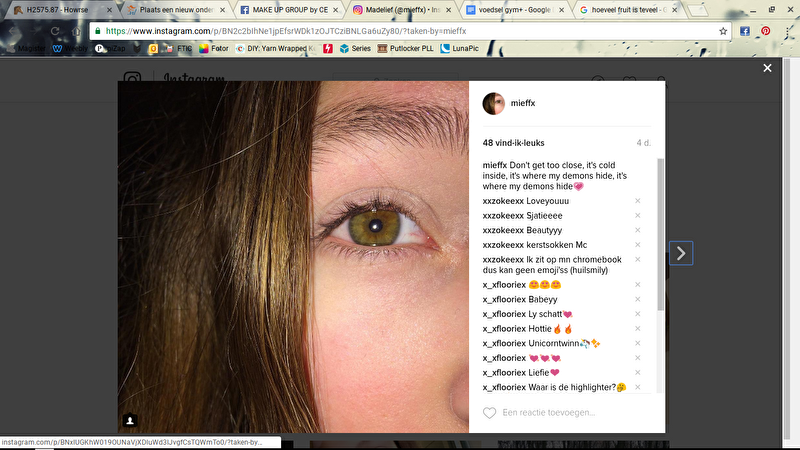Delete the 'Babeyy' comment

(x=637, y=299)
